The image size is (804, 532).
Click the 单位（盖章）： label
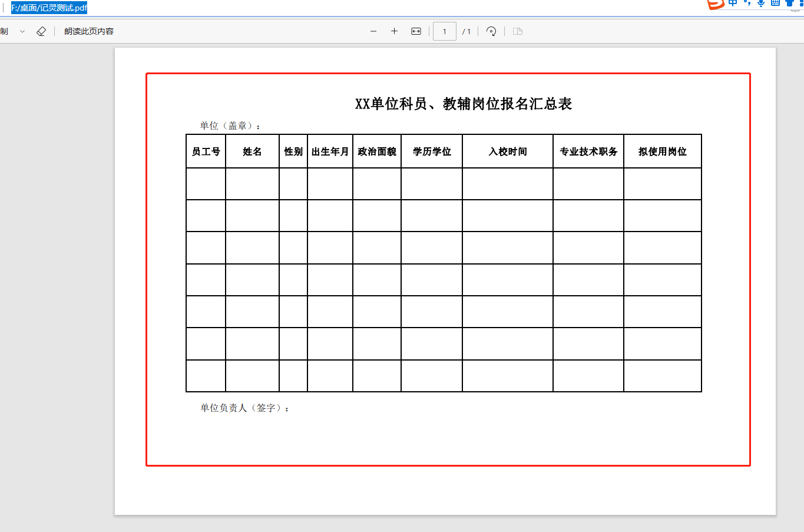(230, 125)
